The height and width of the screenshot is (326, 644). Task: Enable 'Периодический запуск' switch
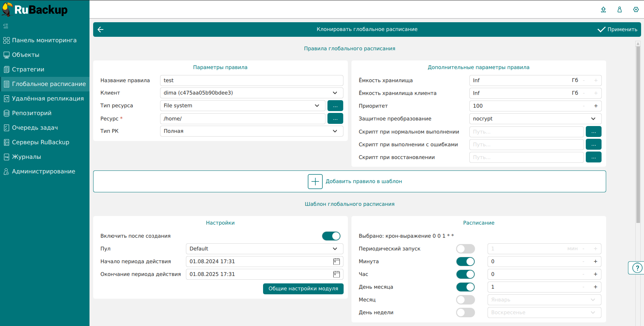coord(466,249)
